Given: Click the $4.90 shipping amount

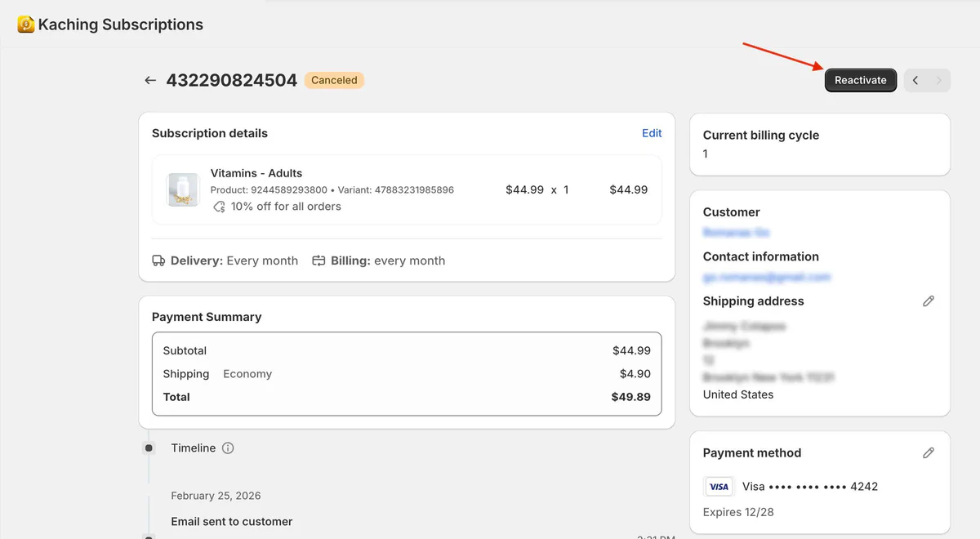Looking at the screenshot, I should pyautogui.click(x=635, y=374).
